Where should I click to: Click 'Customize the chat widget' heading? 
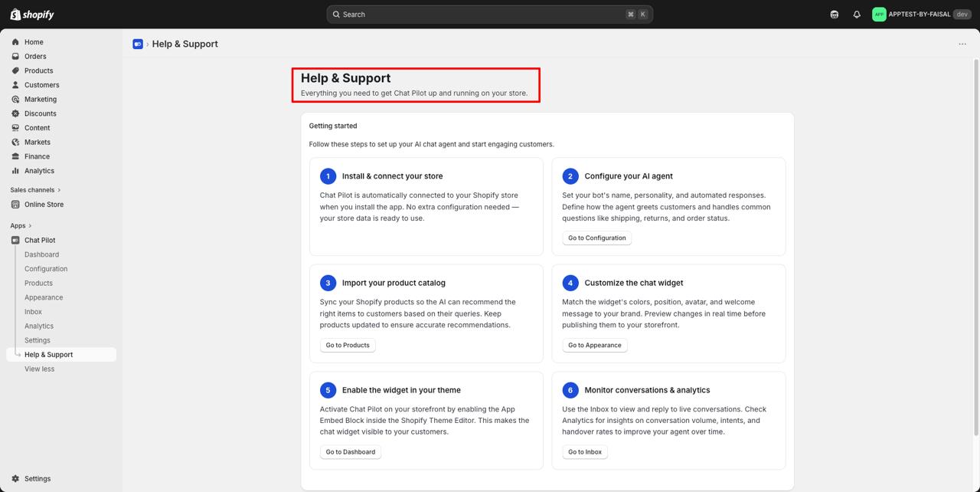click(634, 283)
